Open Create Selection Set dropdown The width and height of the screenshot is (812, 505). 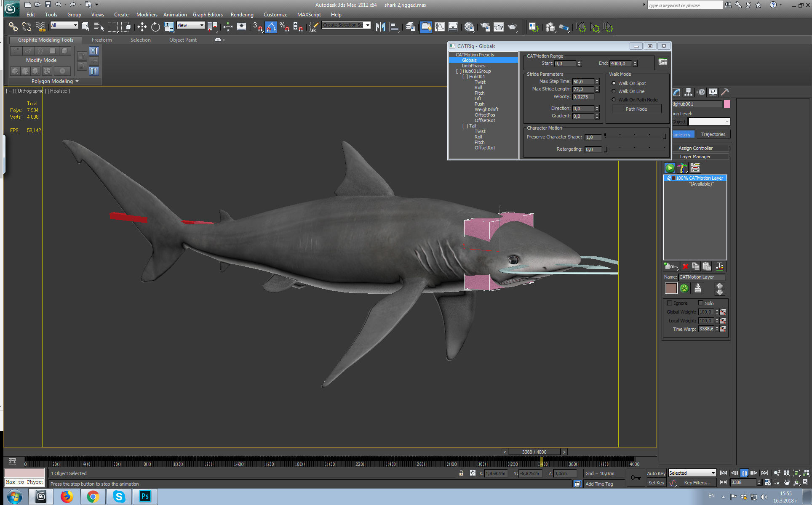pos(346,25)
